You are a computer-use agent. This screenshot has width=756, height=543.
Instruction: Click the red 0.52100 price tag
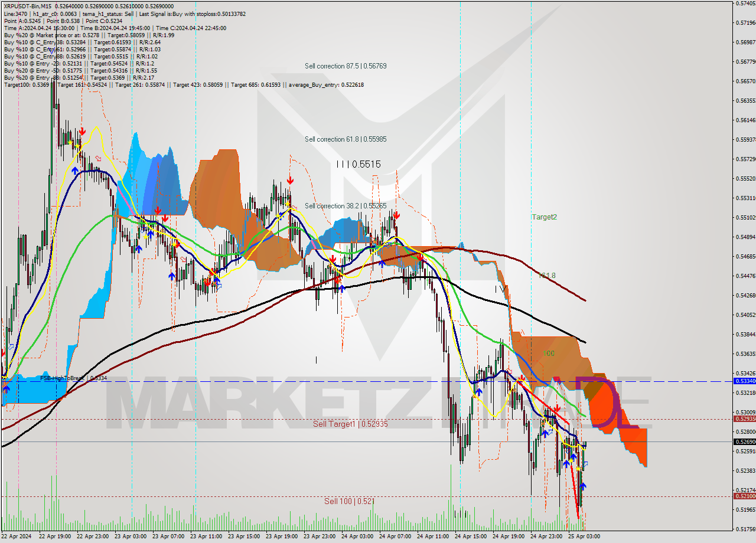pyautogui.click(x=744, y=496)
